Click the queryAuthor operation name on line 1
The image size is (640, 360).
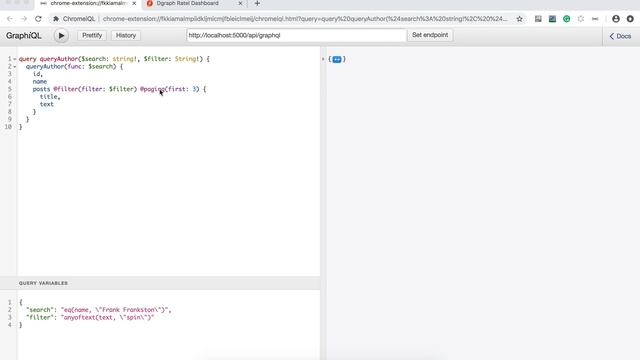click(58, 59)
